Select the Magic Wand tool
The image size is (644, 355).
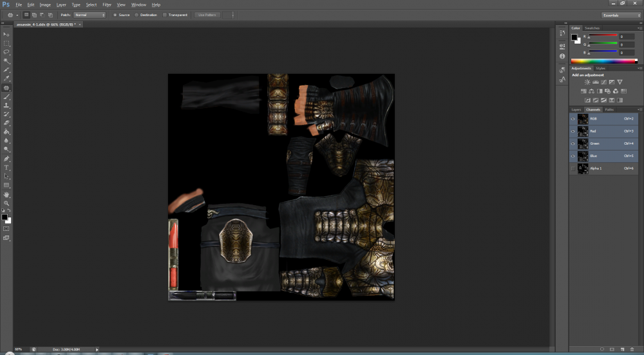pos(6,61)
